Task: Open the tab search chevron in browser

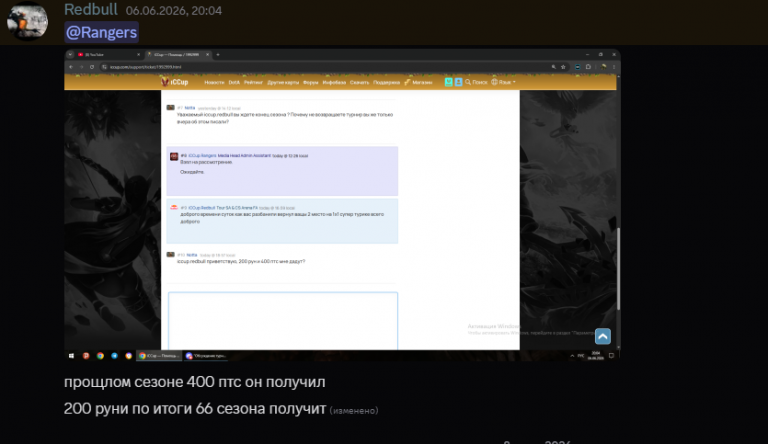Action: click(70, 54)
